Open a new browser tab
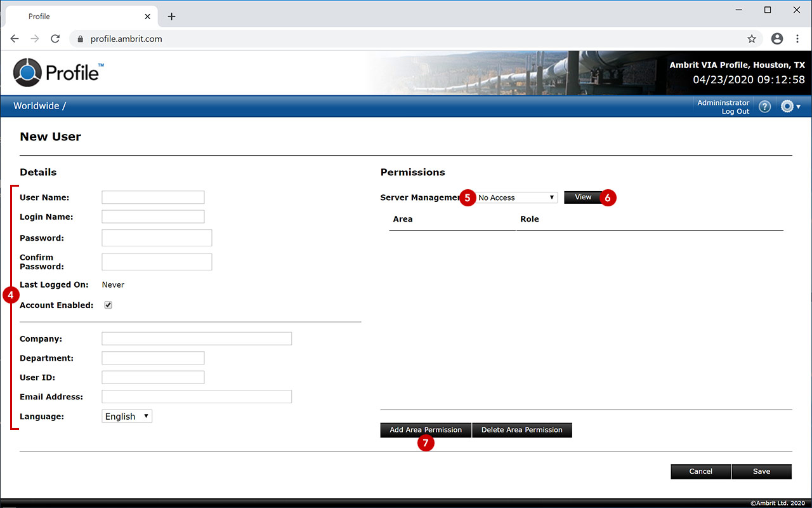Image resolution: width=812 pixels, height=508 pixels. tap(171, 17)
